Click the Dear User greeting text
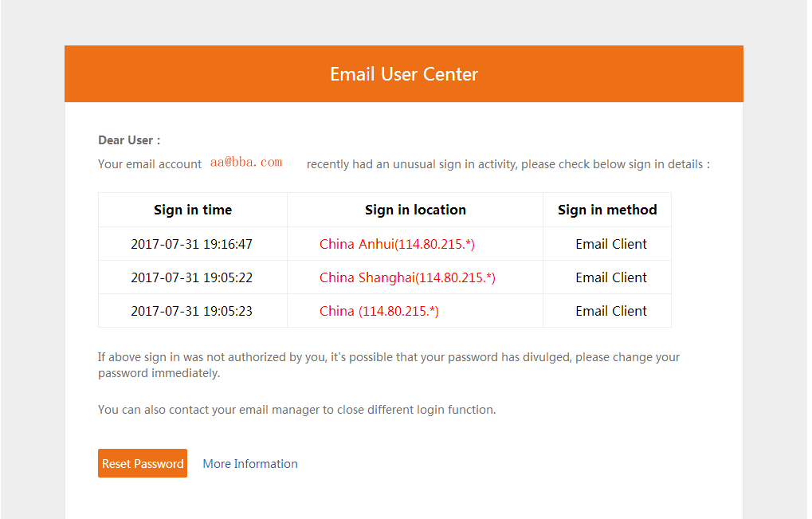This screenshot has height=519, width=812. [x=129, y=140]
